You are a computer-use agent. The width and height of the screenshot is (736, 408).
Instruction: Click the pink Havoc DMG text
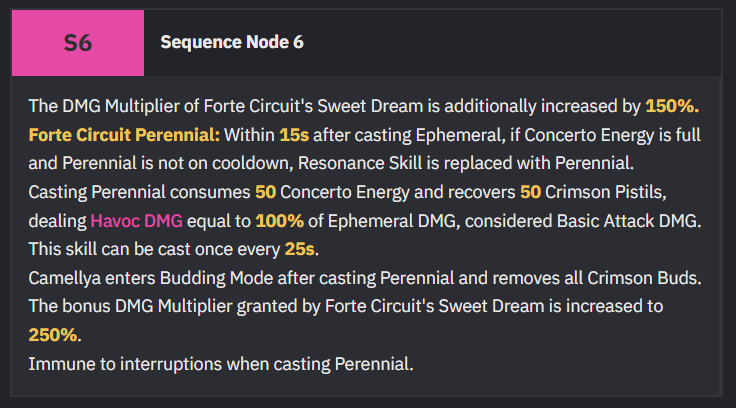pos(136,221)
